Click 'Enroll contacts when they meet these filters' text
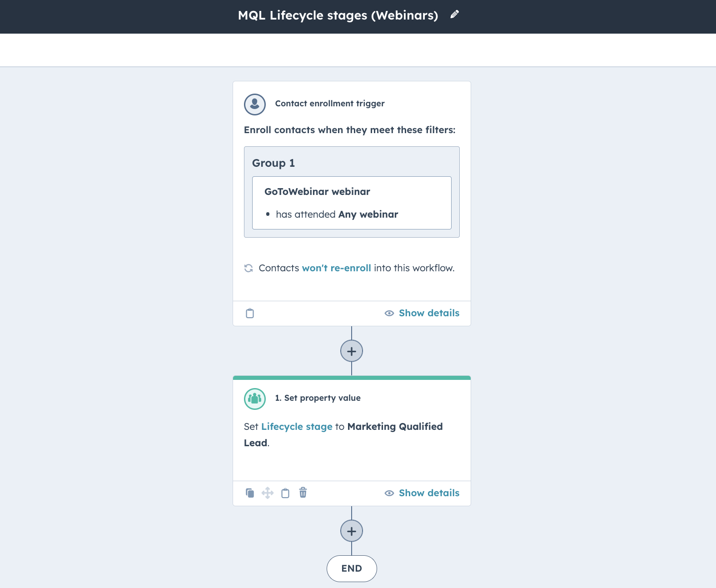The image size is (716, 588). click(x=350, y=130)
